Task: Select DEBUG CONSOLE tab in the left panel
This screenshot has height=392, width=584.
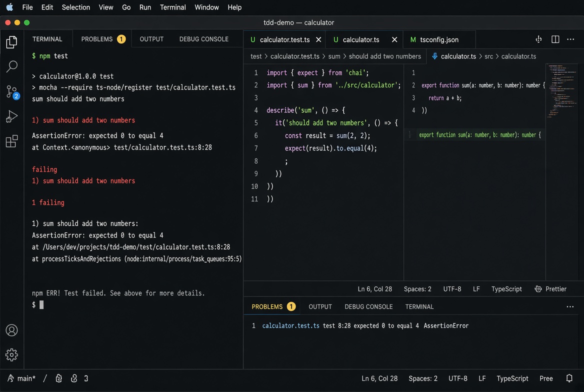Action: click(x=203, y=39)
